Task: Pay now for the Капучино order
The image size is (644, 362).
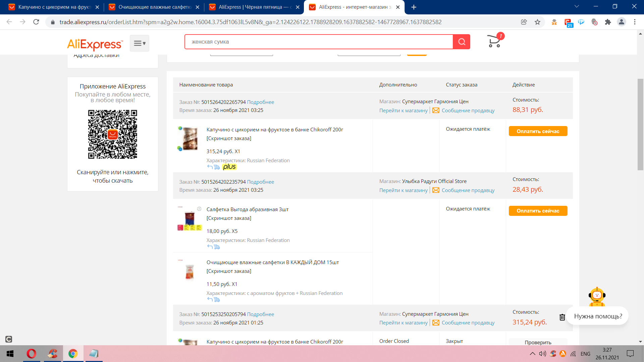Action: click(x=538, y=131)
